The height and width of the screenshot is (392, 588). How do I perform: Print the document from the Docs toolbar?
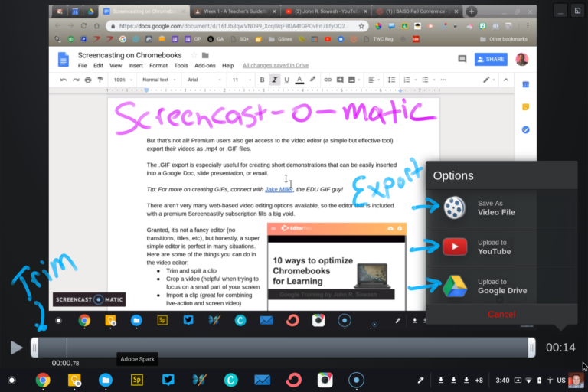point(88,80)
